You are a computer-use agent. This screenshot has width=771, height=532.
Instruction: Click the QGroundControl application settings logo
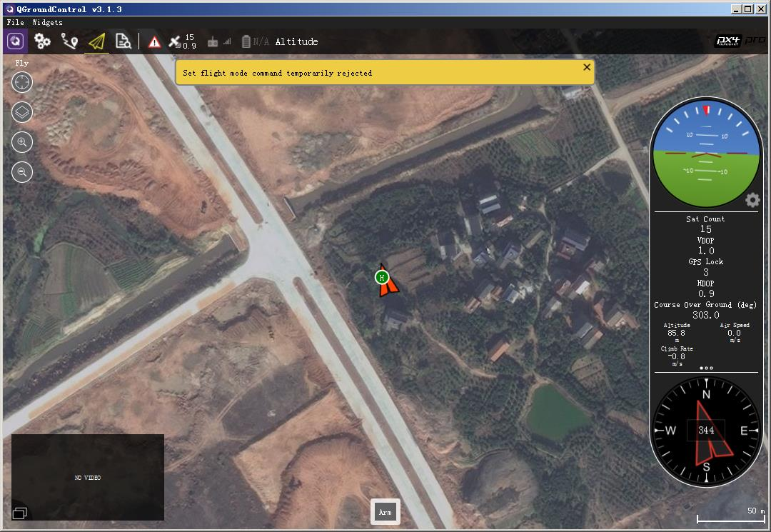click(16, 41)
